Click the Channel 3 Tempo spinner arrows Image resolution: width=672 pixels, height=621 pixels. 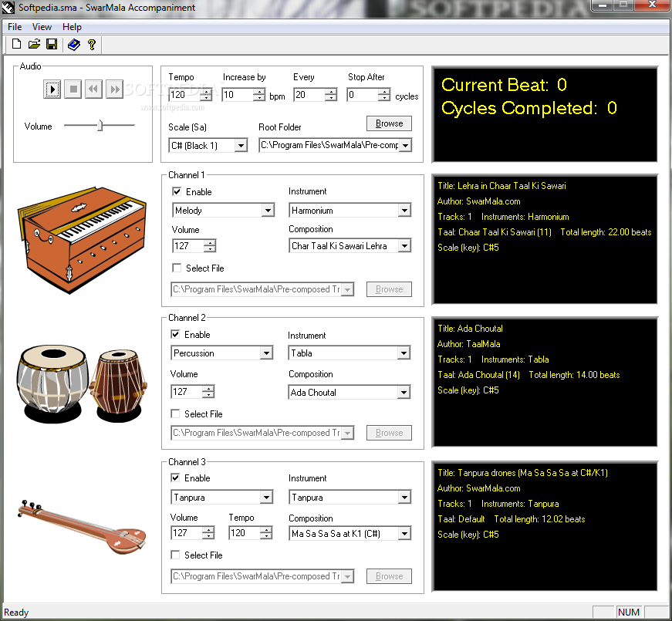[266, 533]
